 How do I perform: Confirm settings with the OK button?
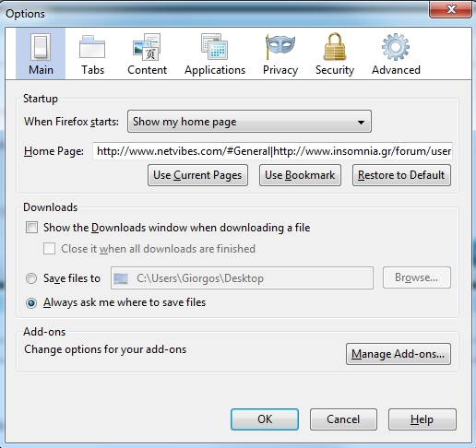click(265, 419)
